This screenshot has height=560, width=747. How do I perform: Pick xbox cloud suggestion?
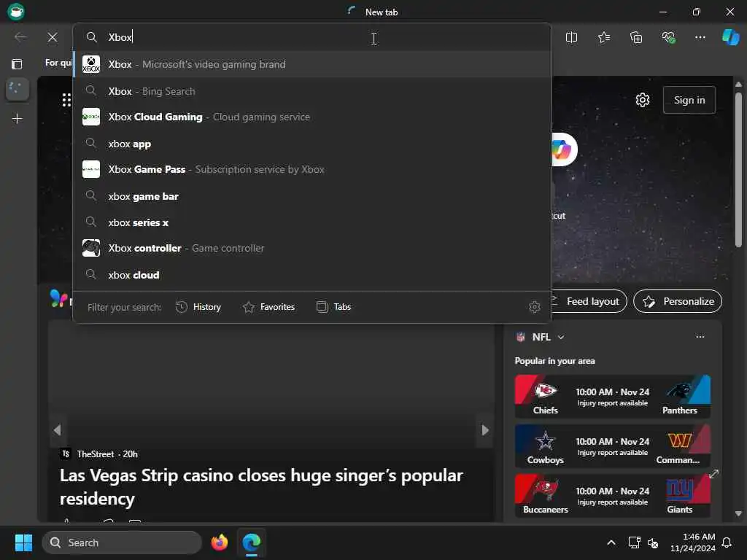[x=312, y=275]
